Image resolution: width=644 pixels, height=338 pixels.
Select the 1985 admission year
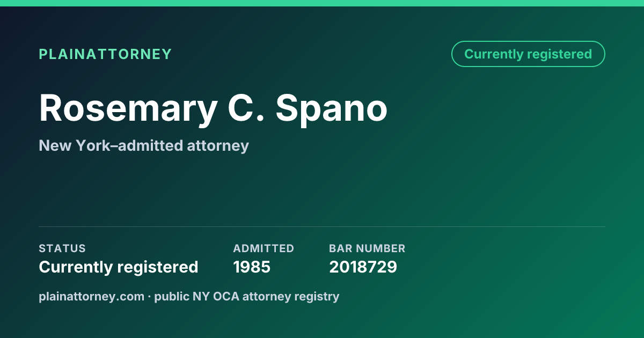[252, 267]
